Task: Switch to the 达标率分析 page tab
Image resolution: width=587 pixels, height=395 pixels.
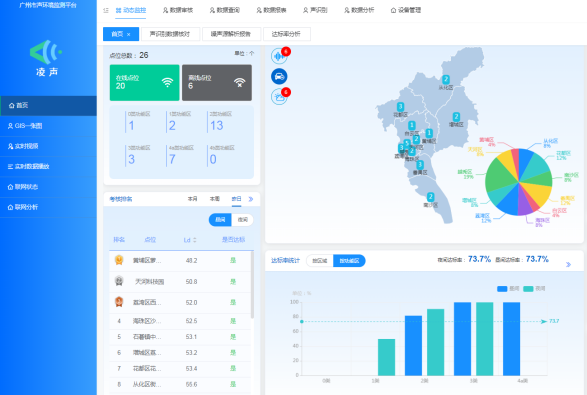Action: click(x=286, y=34)
